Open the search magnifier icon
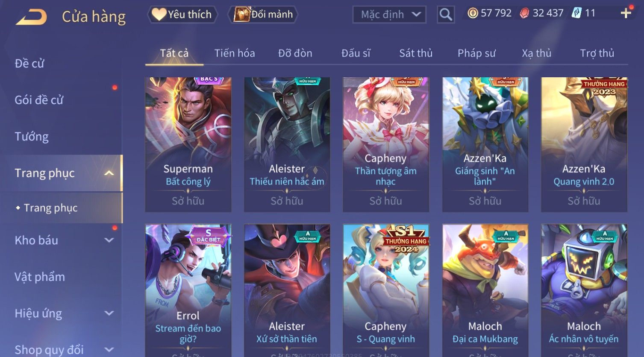The height and width of the screenshot is (357, 644). click(445, 15)
